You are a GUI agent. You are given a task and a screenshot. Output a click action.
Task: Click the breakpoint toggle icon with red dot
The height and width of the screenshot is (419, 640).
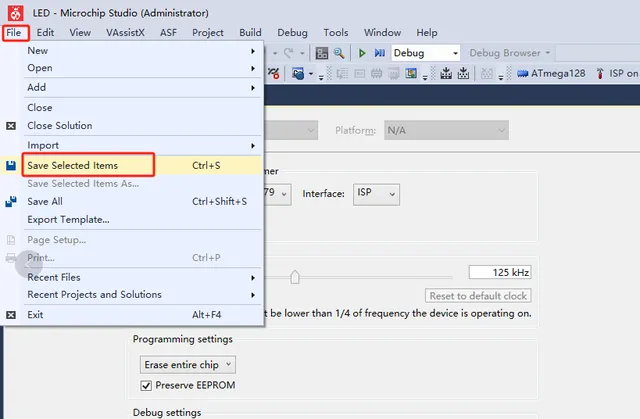(273, 73)
